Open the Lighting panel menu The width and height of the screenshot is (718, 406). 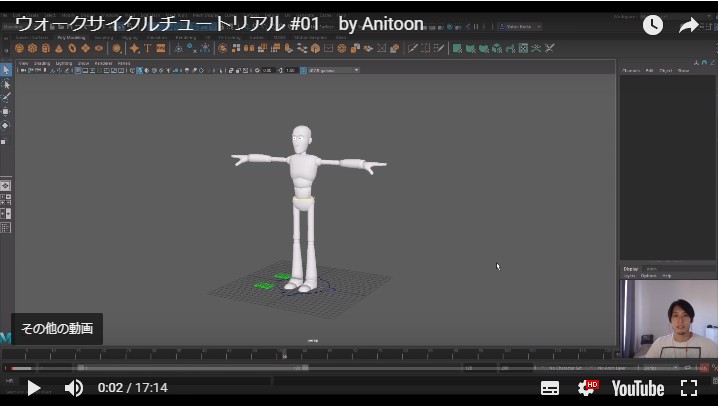(64, 63)
